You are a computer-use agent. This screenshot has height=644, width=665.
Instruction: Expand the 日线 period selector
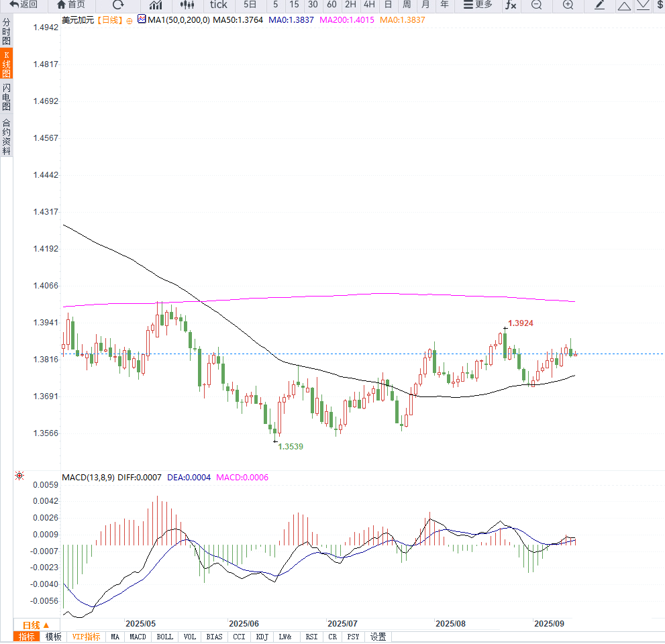[x=36, y=625]
